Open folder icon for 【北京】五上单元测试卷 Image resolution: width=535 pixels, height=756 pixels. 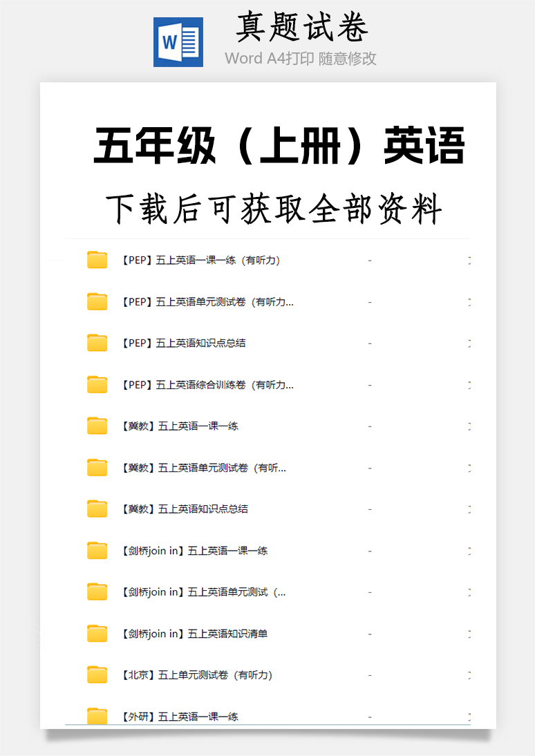[97, 674]
